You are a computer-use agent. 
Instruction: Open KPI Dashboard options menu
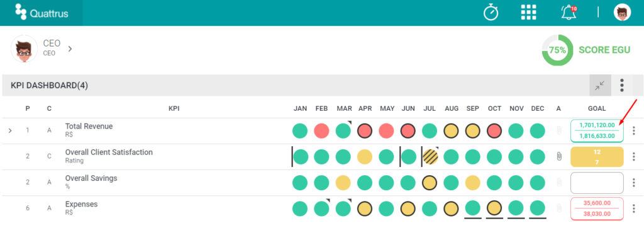point(622,85)
